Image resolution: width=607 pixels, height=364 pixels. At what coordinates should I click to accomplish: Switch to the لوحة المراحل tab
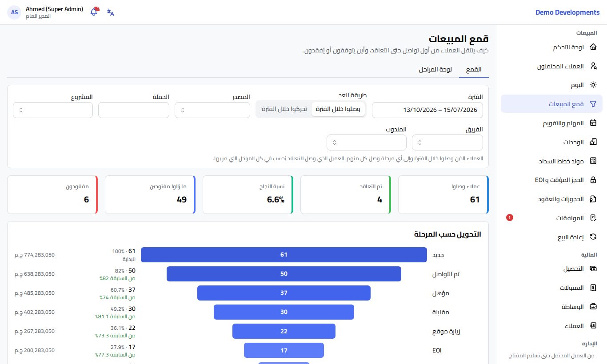point(435,70)
